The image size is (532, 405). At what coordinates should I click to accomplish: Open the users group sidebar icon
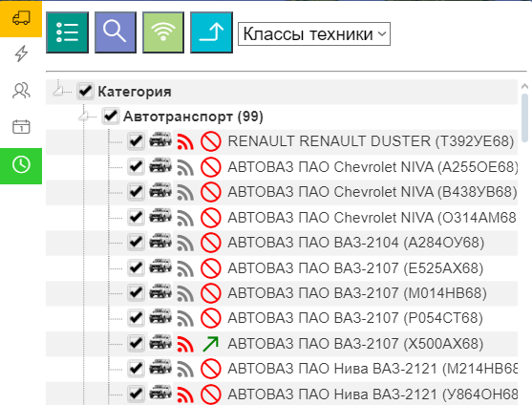(21, 91)
